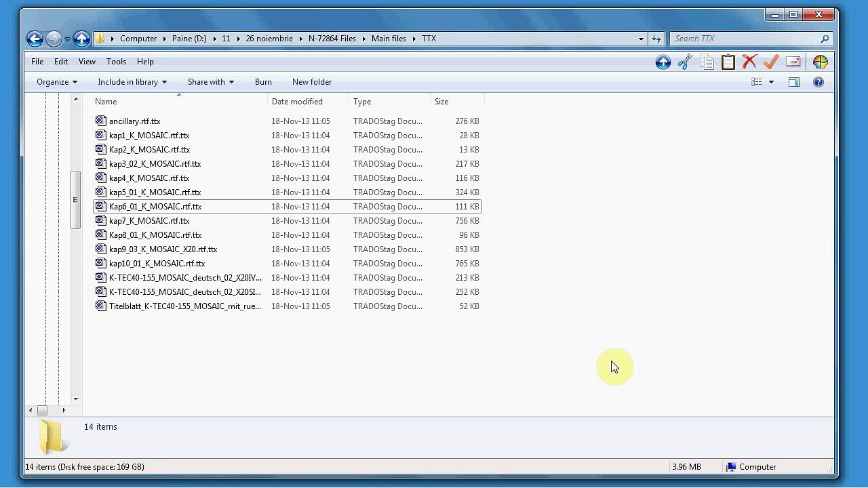Select file Kap8_01_K_MOSAIC.rtf.ttx
The width and height of the screenshot is (868, 488).
click(x=155, y=235)
